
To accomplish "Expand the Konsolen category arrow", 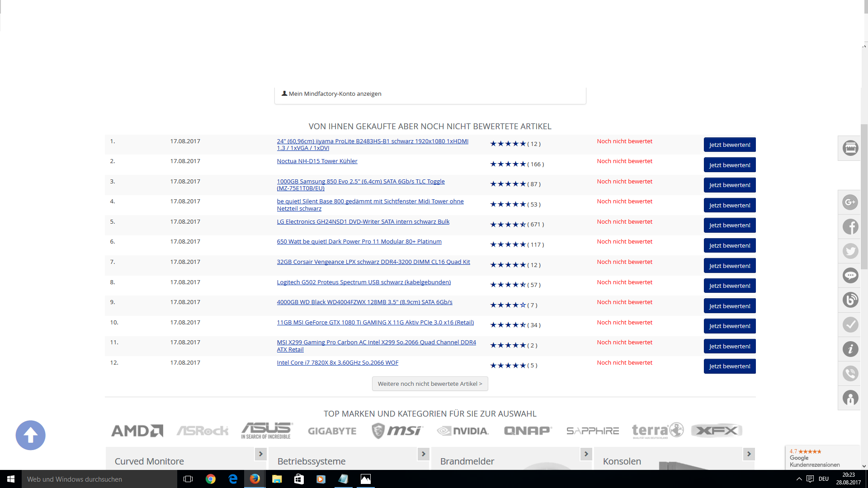I will [749, 454].
